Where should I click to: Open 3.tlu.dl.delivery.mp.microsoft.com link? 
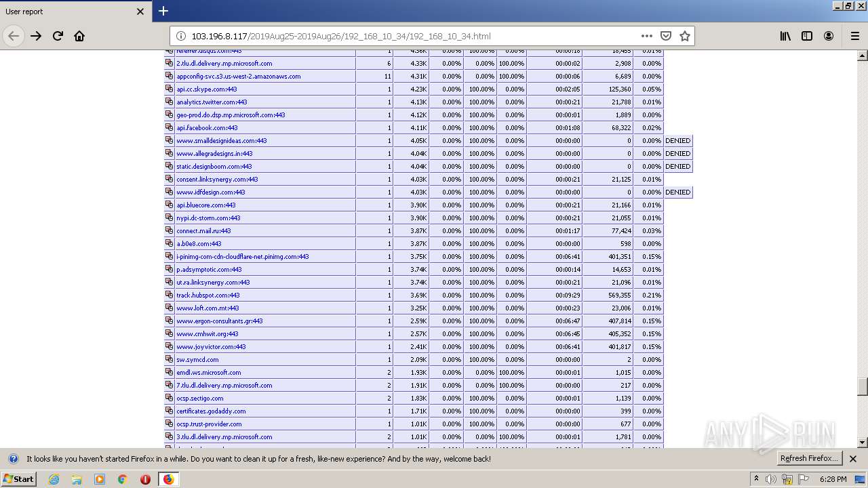224,437
